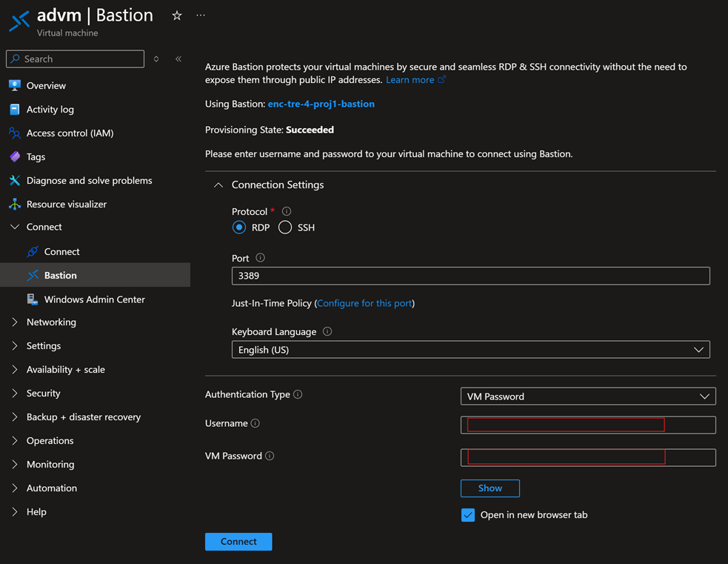Click the Port info icon
The width and height of the screenshot is (728, 564).
coord(261,258)
